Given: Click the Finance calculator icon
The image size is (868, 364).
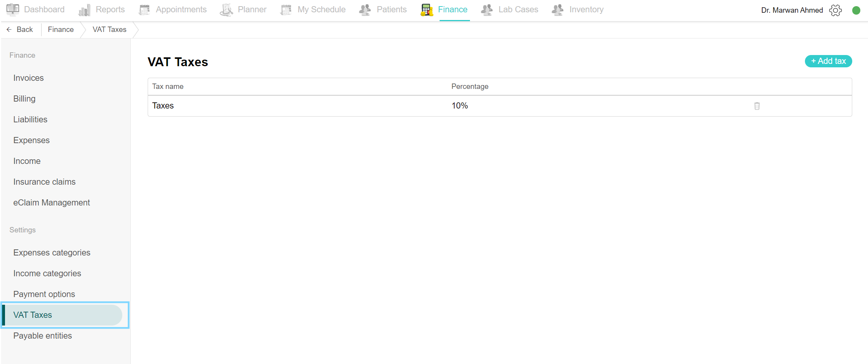Looking at the screenshot, I should pos(427,10).
